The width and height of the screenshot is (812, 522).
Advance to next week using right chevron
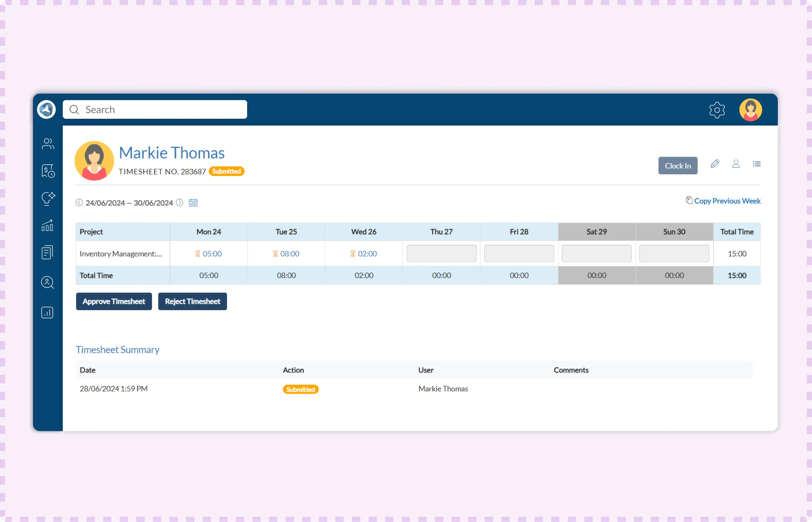pos(180,202)
